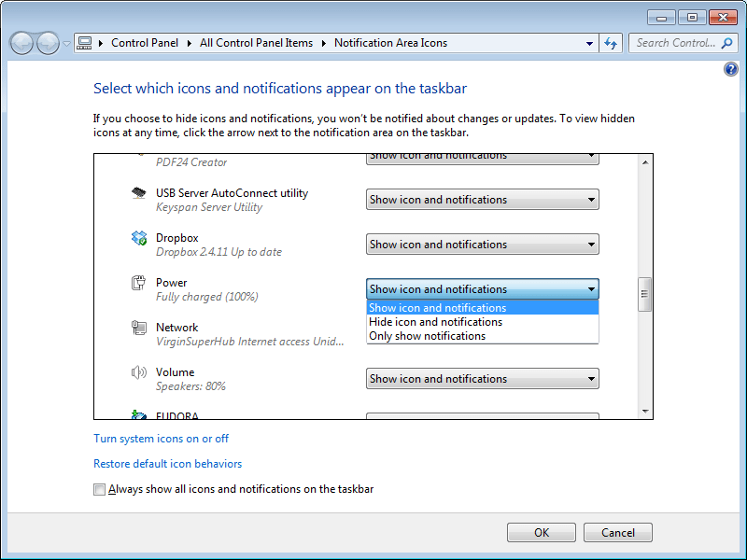Screen dimensions: 747x560
Task: Expand the arrow before Control Panel breadcrumb
Action: (x=101, y=43)
